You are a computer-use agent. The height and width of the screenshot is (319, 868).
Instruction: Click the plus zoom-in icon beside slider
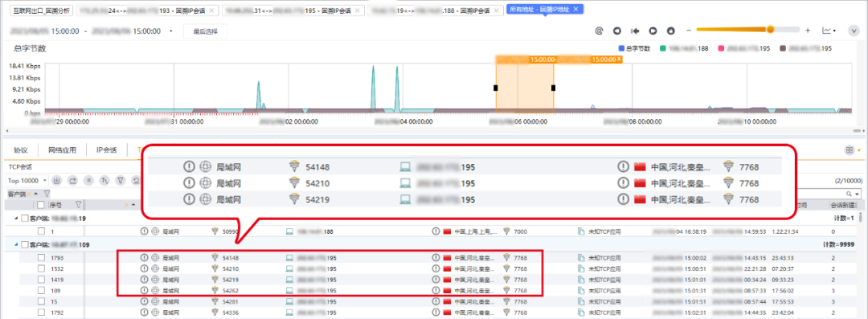pos(808,31)
